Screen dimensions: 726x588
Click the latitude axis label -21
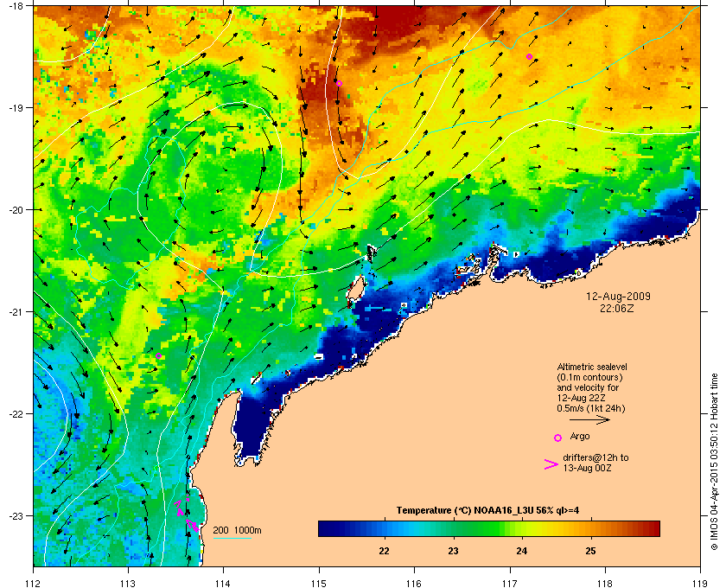(16, 312)
